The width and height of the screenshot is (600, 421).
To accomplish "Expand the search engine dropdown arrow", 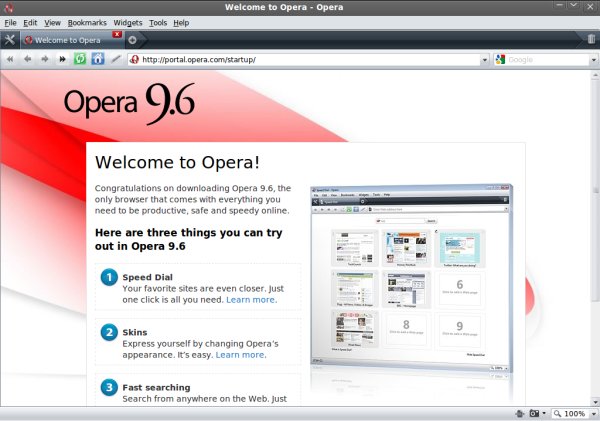I will tap(593, 60).
